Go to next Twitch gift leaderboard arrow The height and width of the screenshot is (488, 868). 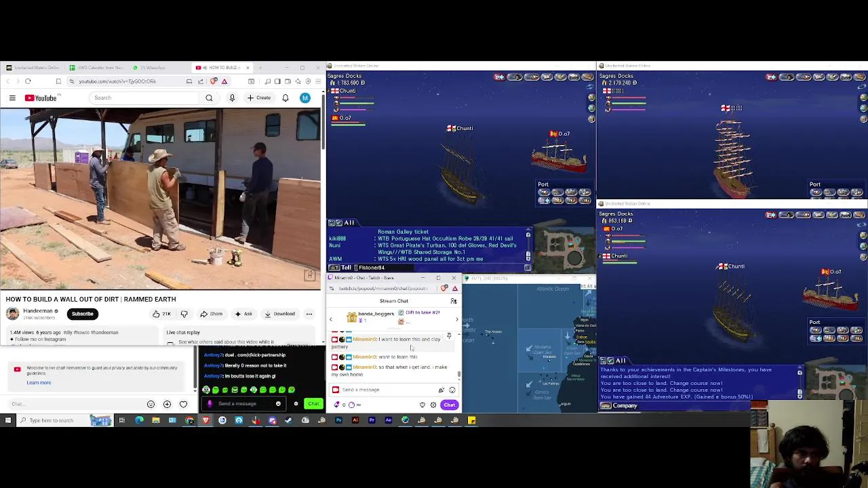point(456,319)
